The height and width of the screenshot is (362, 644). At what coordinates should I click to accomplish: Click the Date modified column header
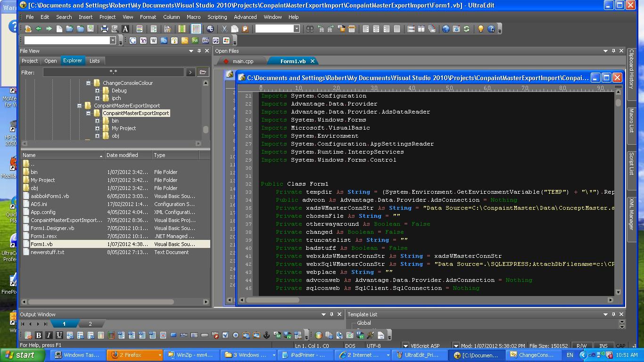pos(122,155)
